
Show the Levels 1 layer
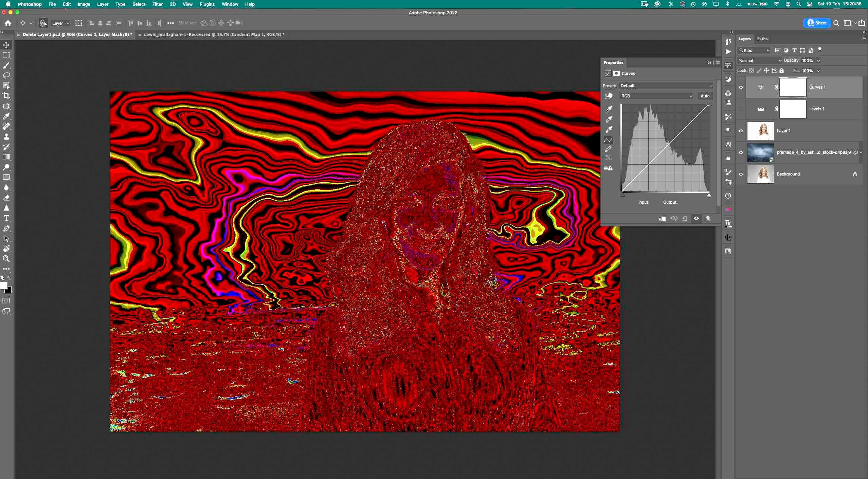click(x=741, y=109)
